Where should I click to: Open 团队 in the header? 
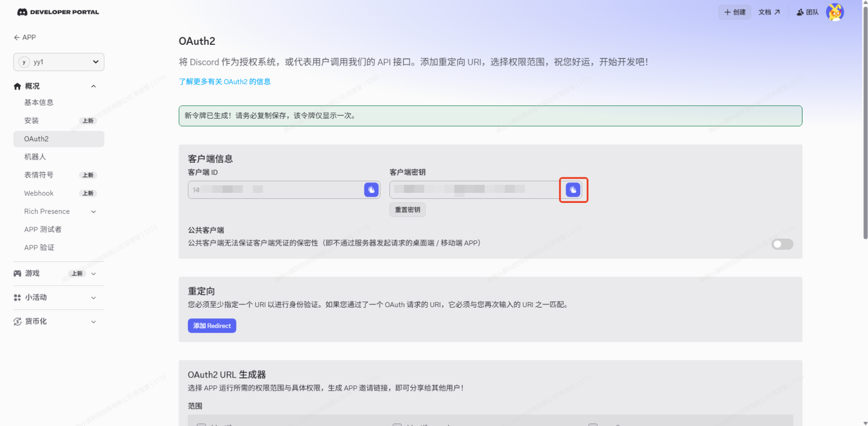pyautogui.click(x=808, y=12)
